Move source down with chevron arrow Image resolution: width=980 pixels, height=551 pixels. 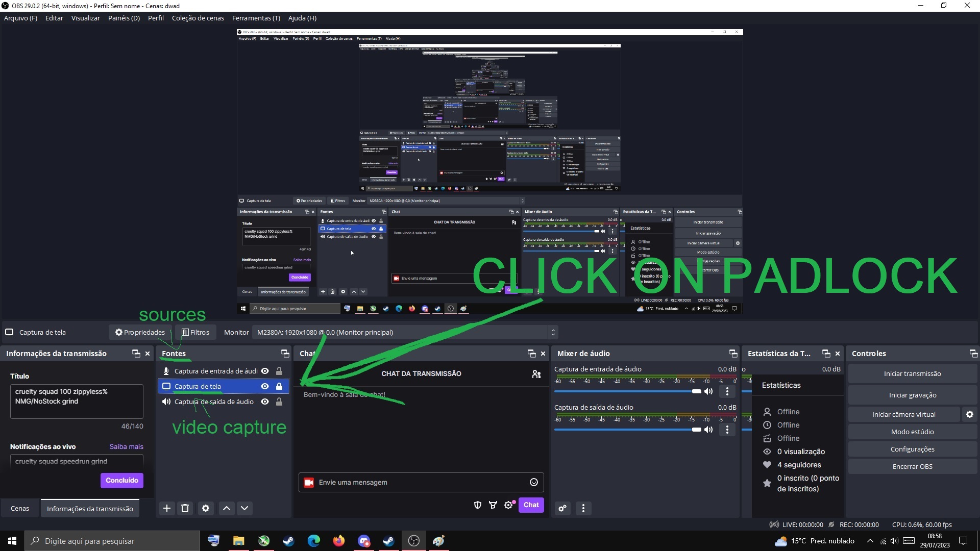(244, 508)
